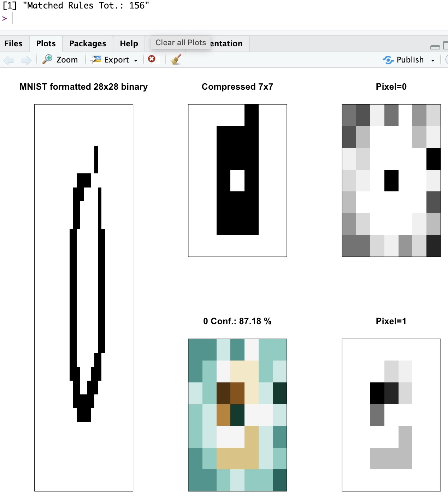This screenshot has height=500, width=448.
Task: Click the "0 Conf.: 87.18 %" title
Action: point(237,321)
